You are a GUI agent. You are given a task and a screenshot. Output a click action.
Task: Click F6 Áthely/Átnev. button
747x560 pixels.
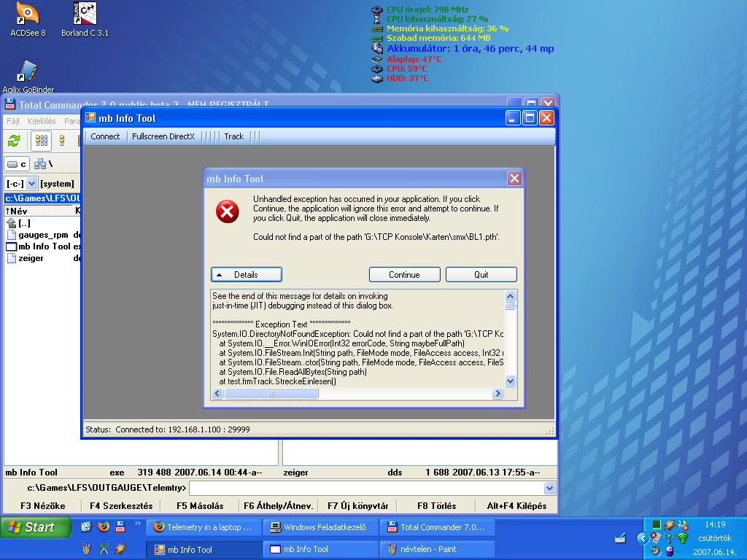[x=278, y=506]
